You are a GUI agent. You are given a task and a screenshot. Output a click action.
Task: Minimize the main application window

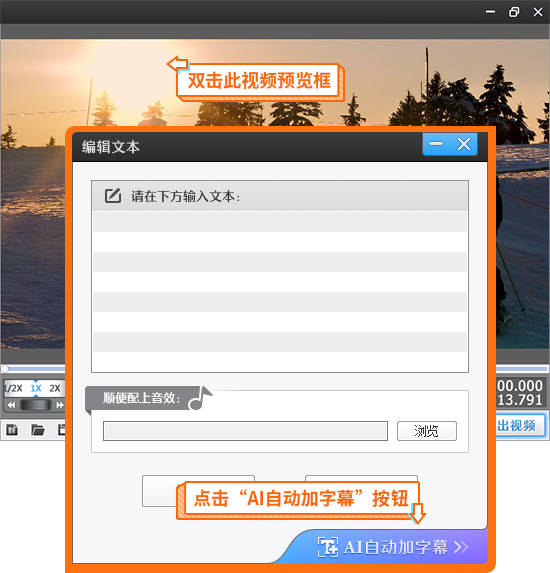tap(490, 12)
